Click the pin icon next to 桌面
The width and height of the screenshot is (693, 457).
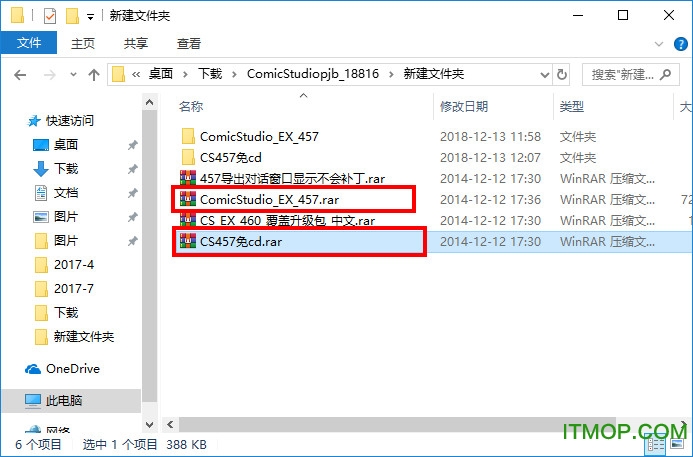coord(133,145)
